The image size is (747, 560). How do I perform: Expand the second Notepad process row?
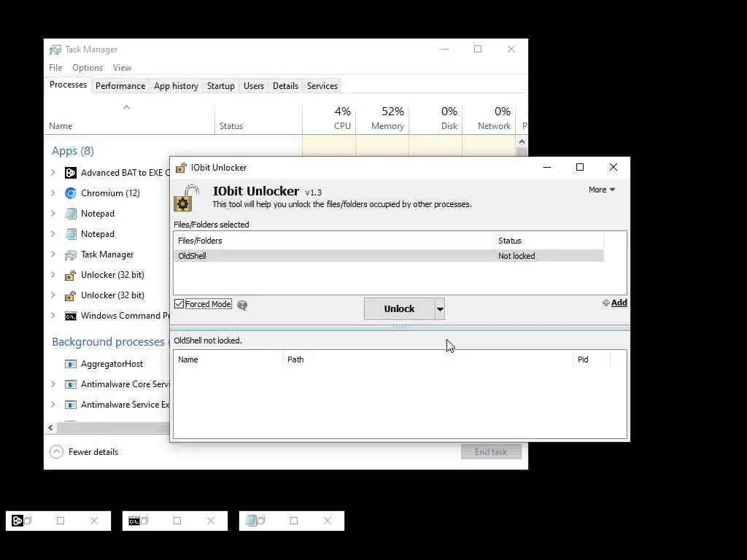[x=53, y=234]
